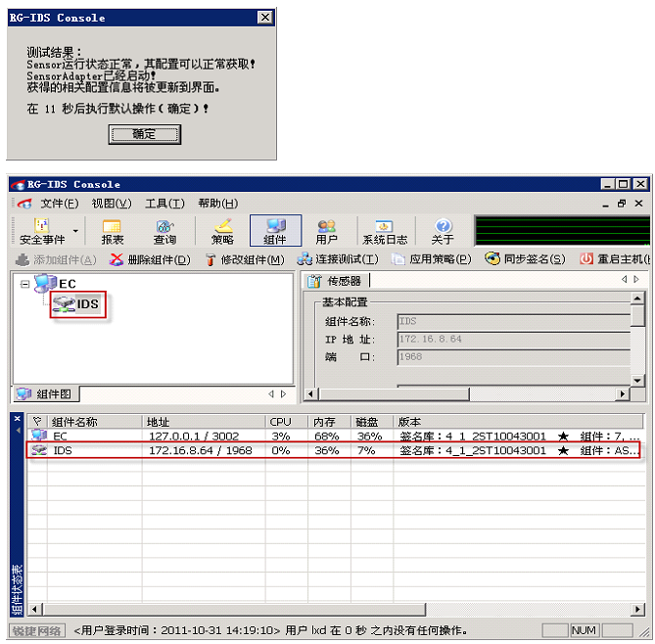Select the EC node in component tree

56,284
